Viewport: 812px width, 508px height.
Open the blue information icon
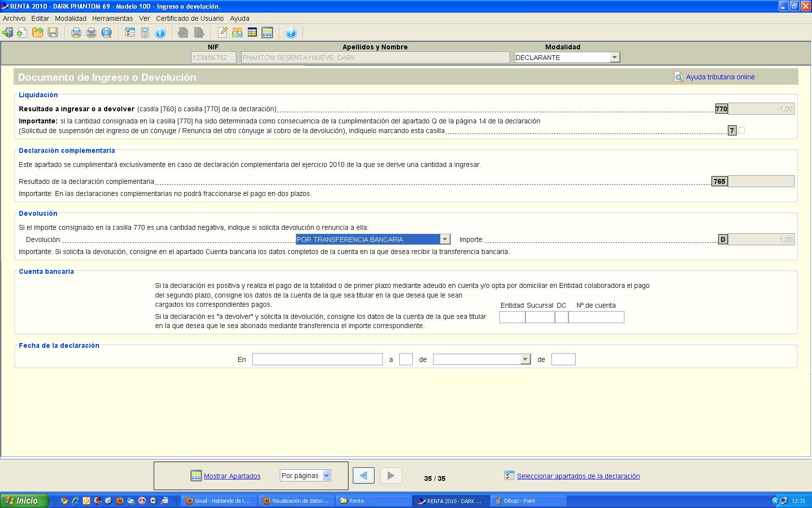point(160,32)
